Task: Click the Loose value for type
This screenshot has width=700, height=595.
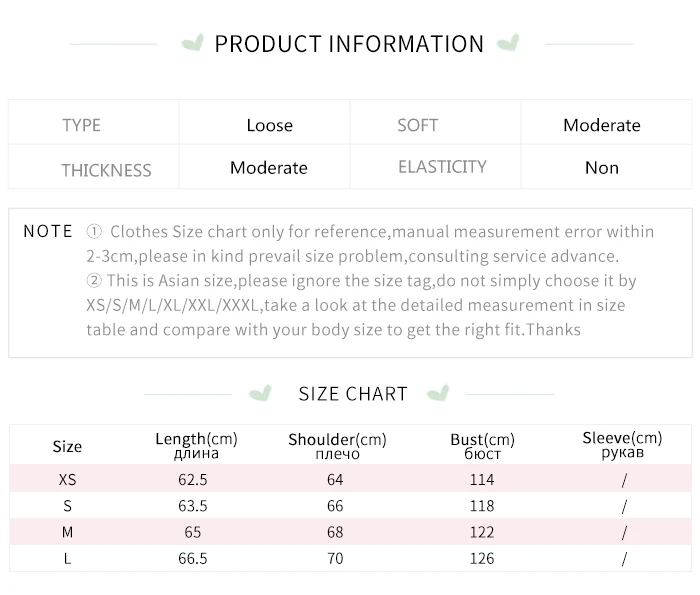Action: [x=270, y=125]
